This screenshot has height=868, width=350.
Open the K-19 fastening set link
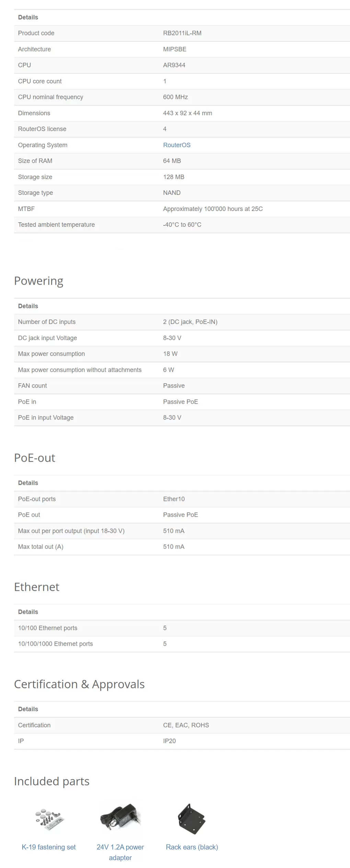[49, 847]
